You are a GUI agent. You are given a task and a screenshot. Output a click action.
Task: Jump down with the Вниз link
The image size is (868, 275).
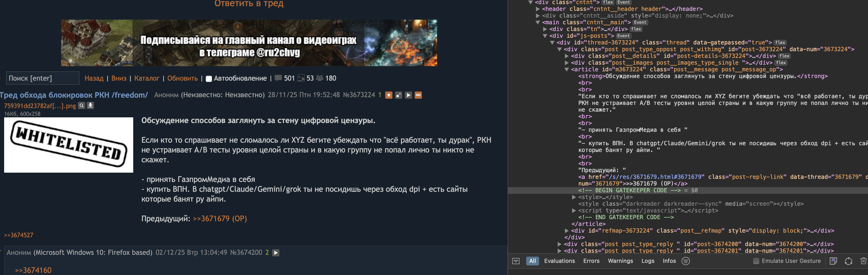click(119, 78)
